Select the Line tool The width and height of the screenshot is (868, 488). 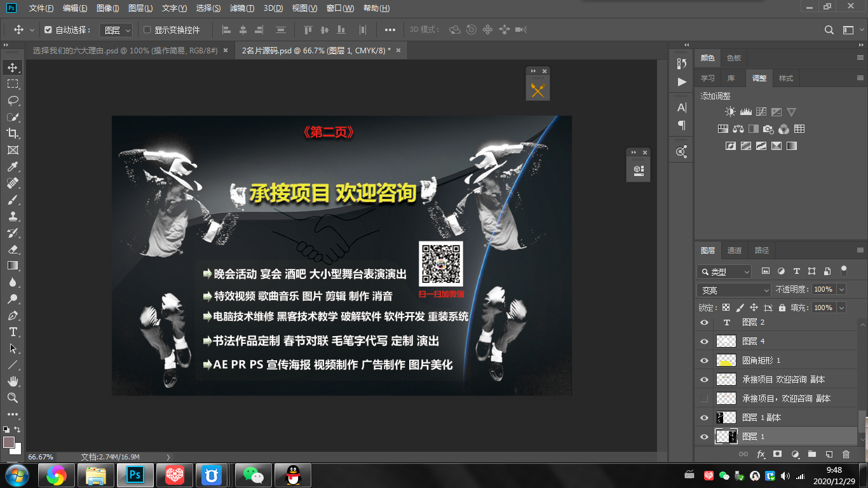tap(13, 365)
